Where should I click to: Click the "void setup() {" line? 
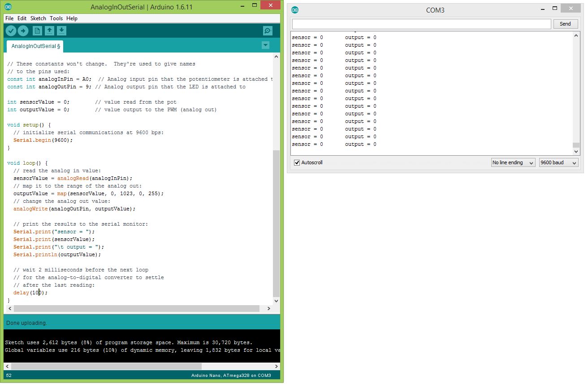pyautogui.click(x=29, y=125)
